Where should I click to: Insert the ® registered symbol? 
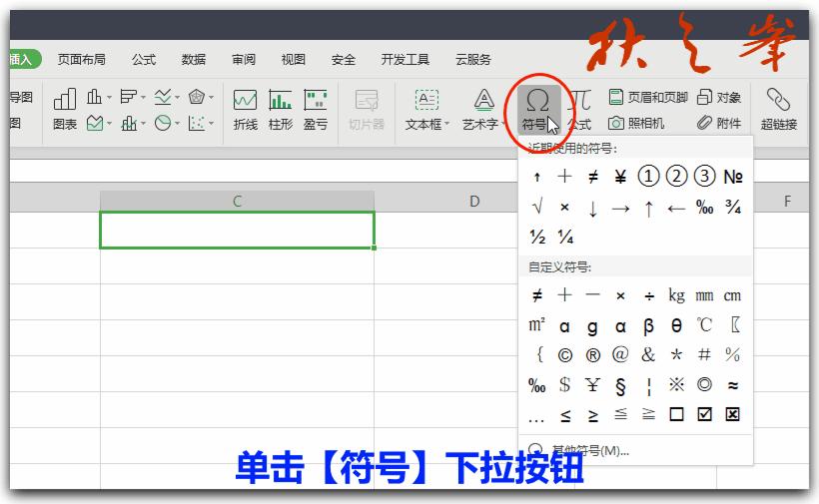coord(593,355)
